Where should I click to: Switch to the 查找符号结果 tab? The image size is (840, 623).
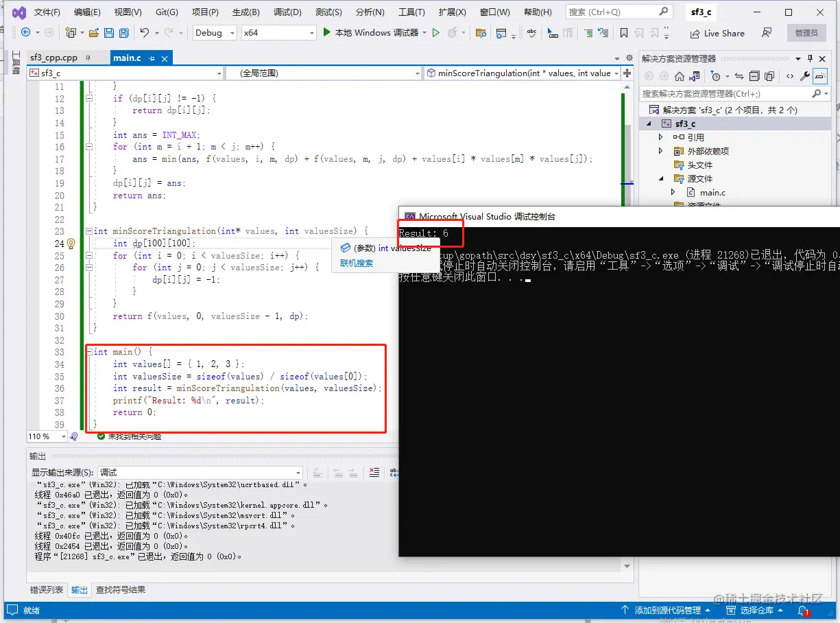tap(120, 589)
